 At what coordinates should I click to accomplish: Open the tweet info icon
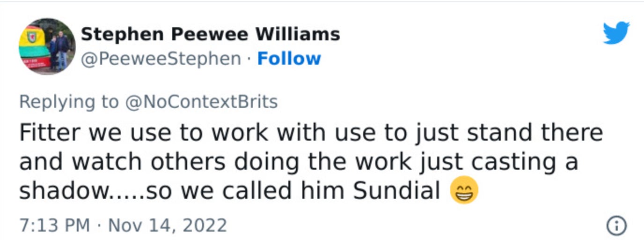[616, 226]
